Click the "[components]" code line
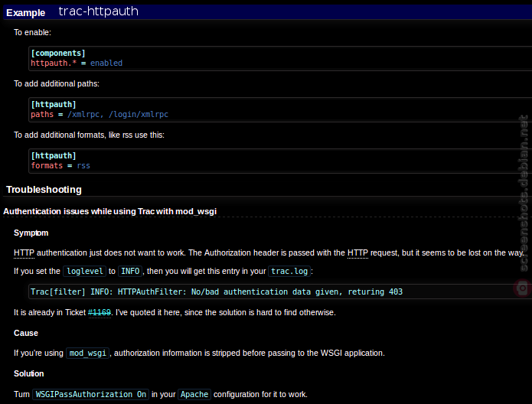The height and width of the screenshot is (404, 532). click(x=58, y=54)
